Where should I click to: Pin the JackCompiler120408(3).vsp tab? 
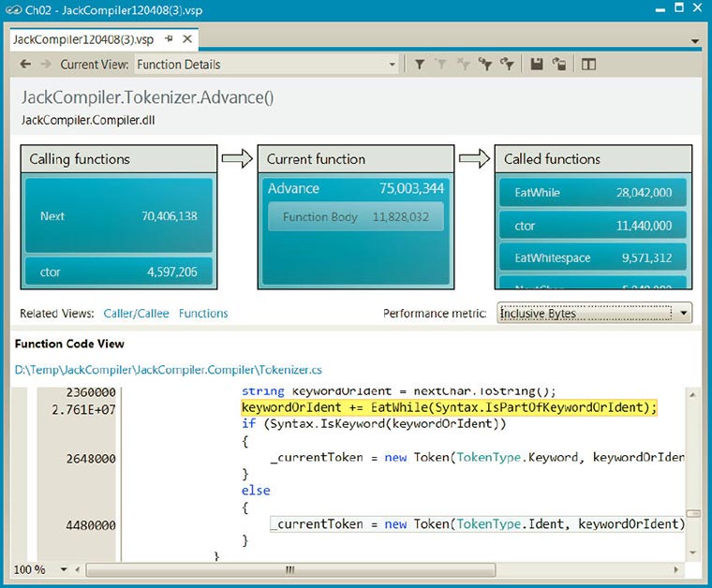[x=170, y=40]
